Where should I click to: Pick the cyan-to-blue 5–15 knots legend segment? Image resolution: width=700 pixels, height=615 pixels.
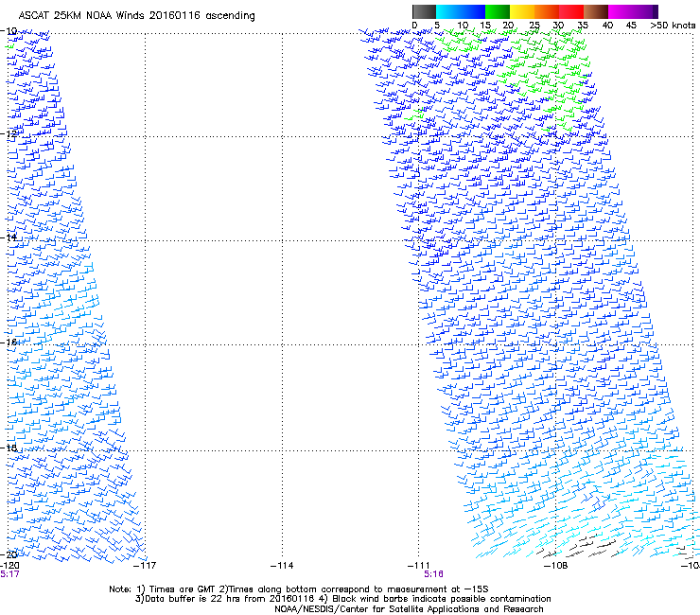461,11
